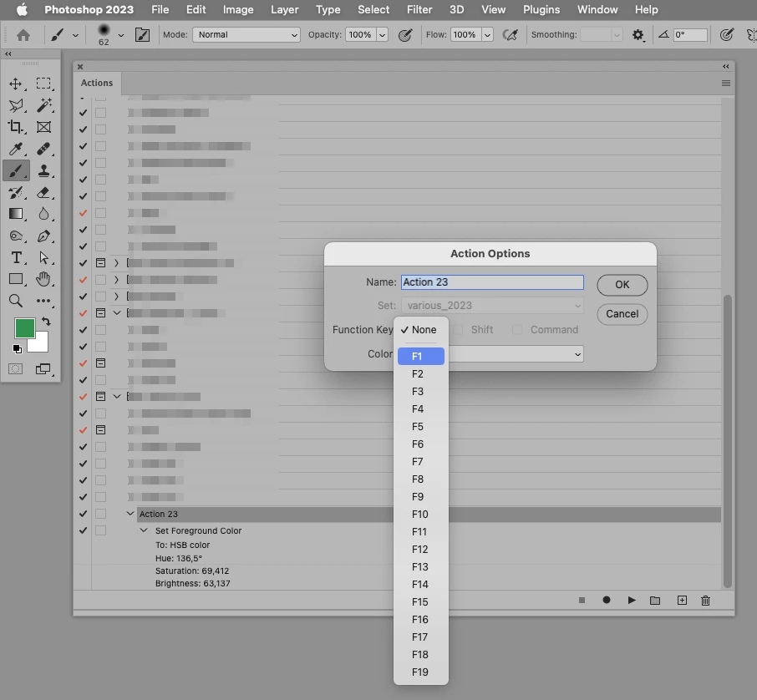Create new action with plus icon
Image resolution: width=757 pixels, height=700 pixels.
[x=682, y=601]
